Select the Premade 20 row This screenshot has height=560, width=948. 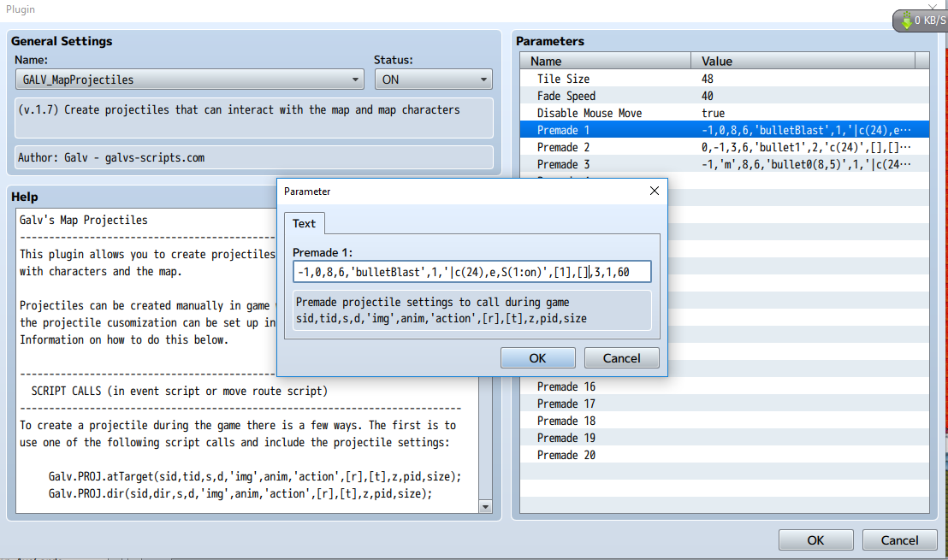(725, 455)
